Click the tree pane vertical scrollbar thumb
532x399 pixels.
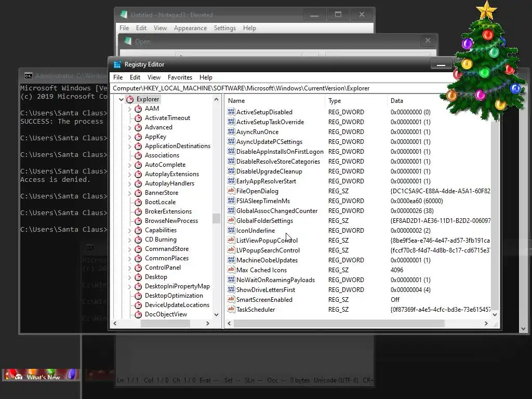[216, 219]
